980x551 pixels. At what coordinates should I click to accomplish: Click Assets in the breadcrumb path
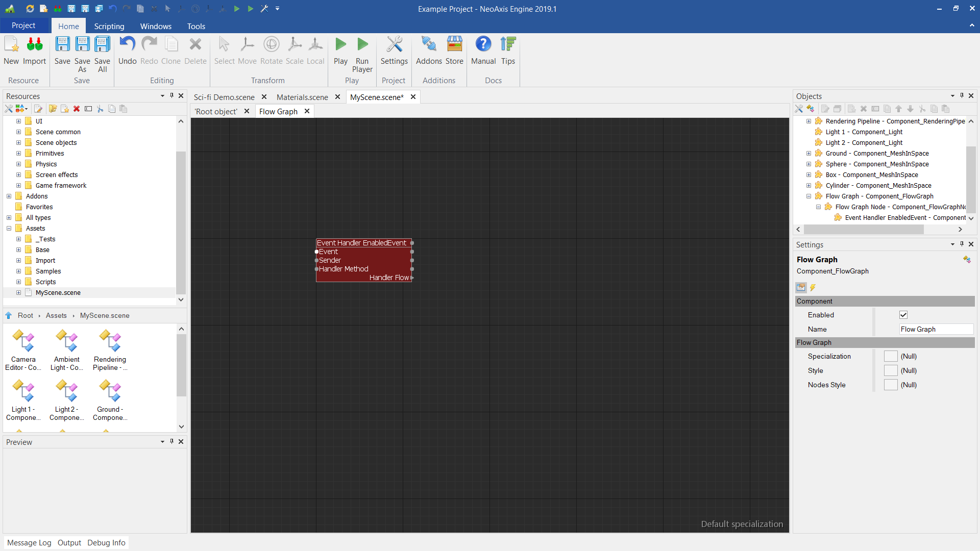[x=56, y=315]
